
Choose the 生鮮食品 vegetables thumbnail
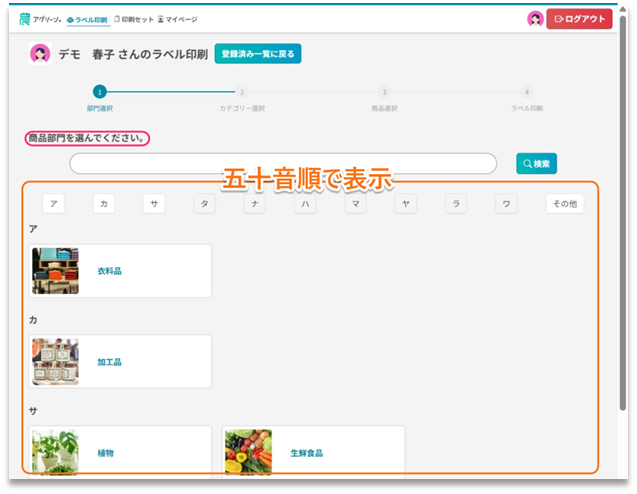pyautogui.click(x=248, y=452)
